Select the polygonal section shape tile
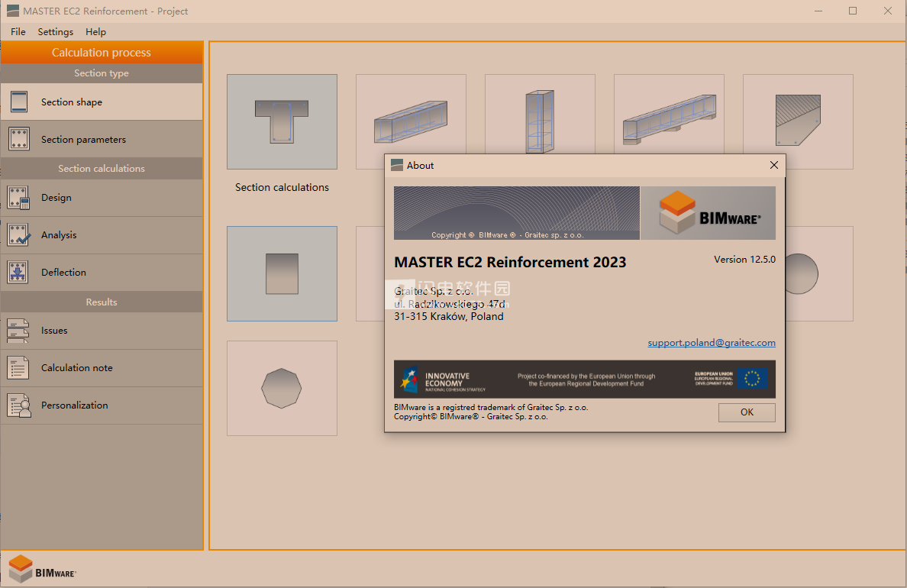The image size is (907, 588). pyautogui.click(x=282, y=389)
